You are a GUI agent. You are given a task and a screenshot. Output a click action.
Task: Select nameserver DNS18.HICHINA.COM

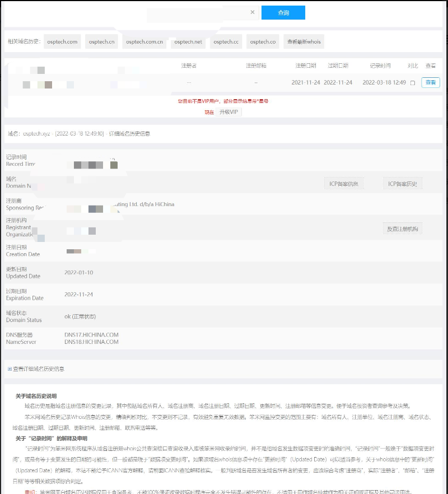(x=91, y=342)
